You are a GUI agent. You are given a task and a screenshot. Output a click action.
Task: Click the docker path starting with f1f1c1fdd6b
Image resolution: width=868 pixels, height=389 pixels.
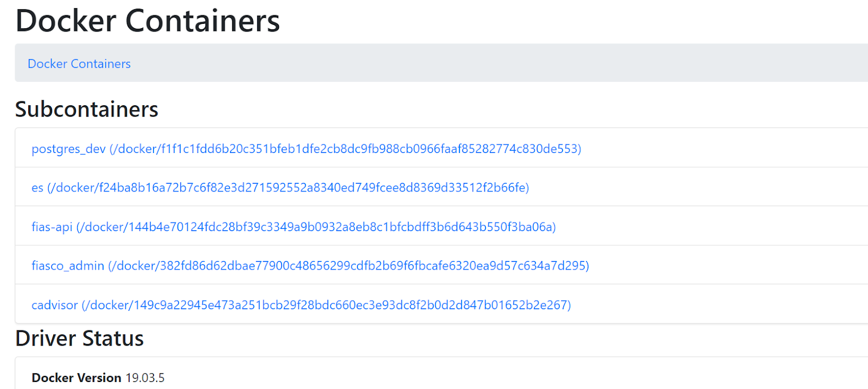click(347, 149)
